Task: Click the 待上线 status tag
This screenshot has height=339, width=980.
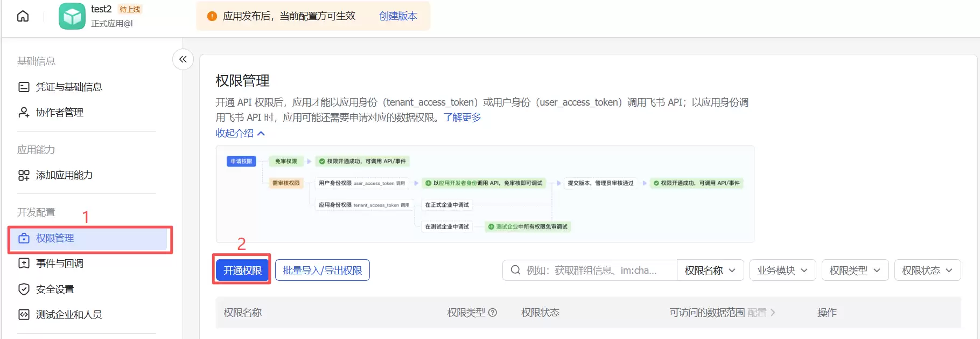Action: tap(130, 9)
